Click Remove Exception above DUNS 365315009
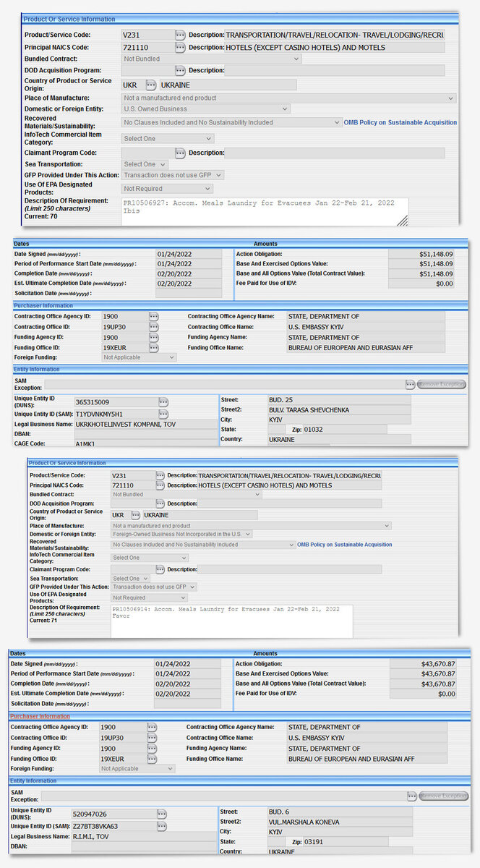The image size is (480, 868). pyautogui.click(x=442, y=385)
